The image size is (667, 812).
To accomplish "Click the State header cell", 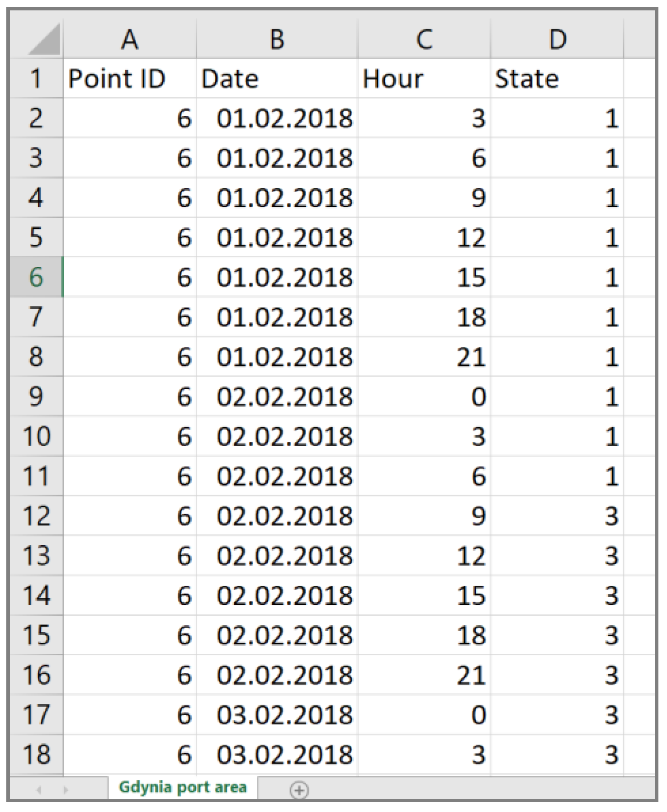I will point(557,79).
